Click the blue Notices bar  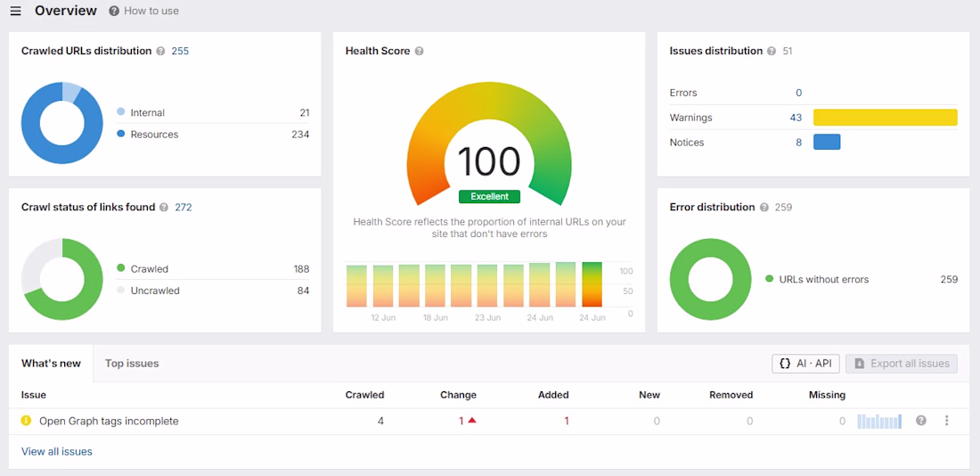tap(827, 142)
